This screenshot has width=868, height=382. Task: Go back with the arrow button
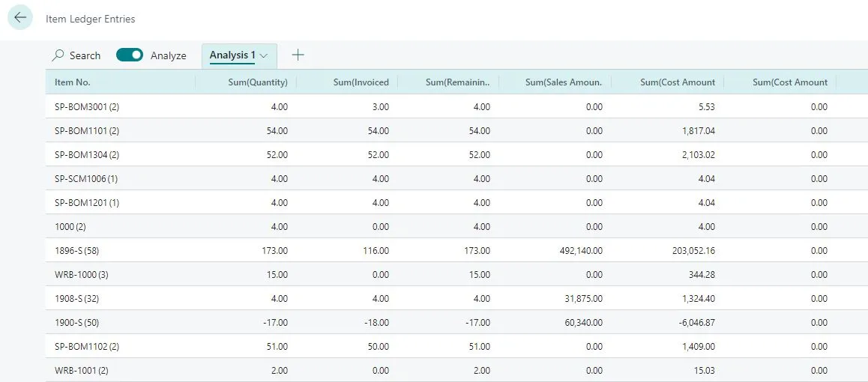tap(20, 18)
